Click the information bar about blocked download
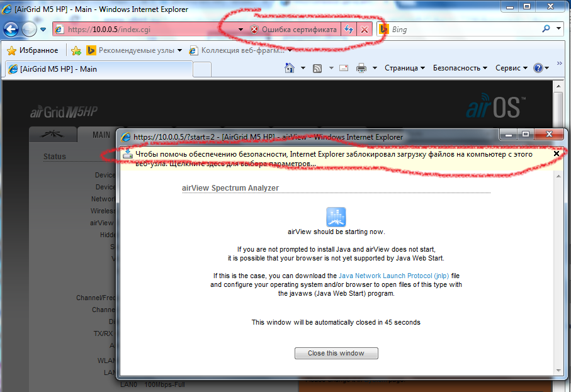Image resolution: width=571 pixels, height=392 pixels. pos(337,159)
